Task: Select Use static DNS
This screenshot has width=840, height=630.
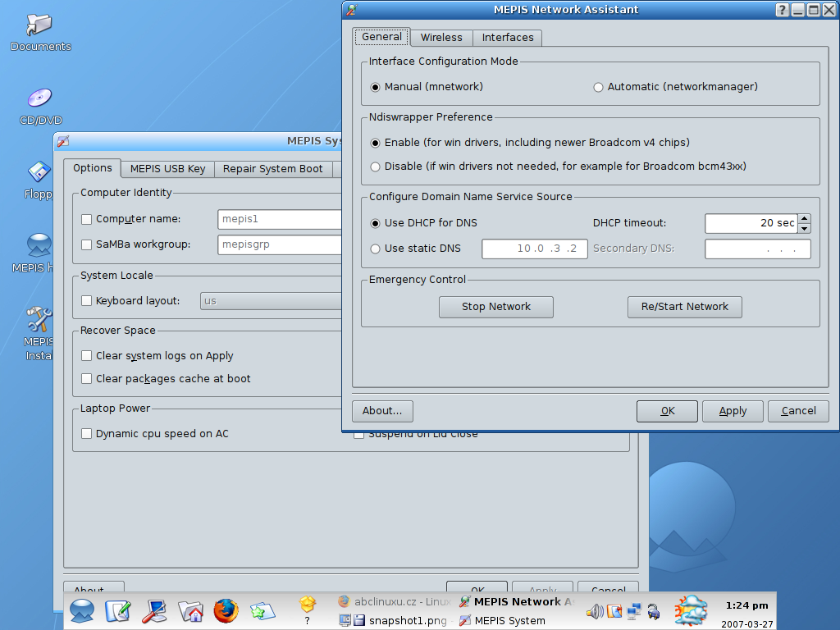Action: coord(416,249)
